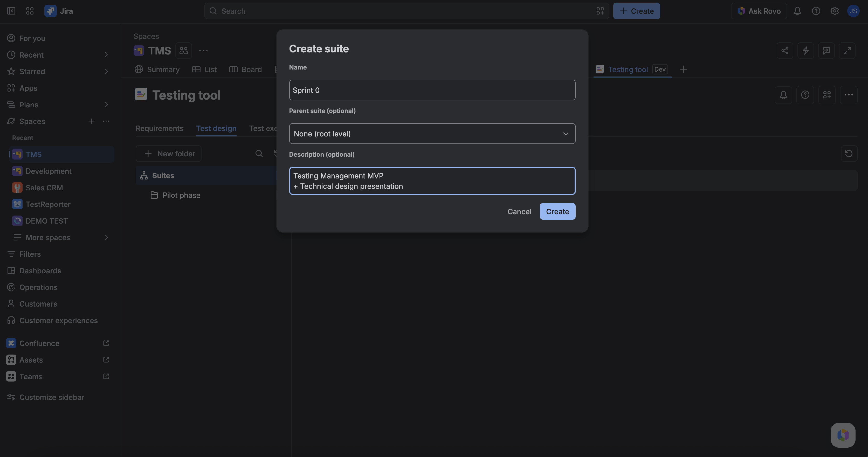Expand the Starred sidebar chevron
The image size is (868, 457).
point(106,71)
